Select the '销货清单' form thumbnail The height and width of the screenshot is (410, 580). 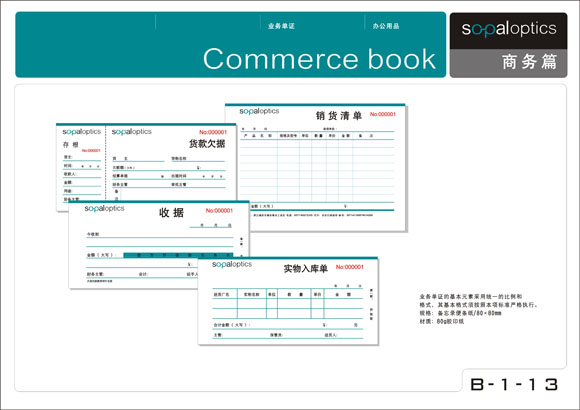316,168
